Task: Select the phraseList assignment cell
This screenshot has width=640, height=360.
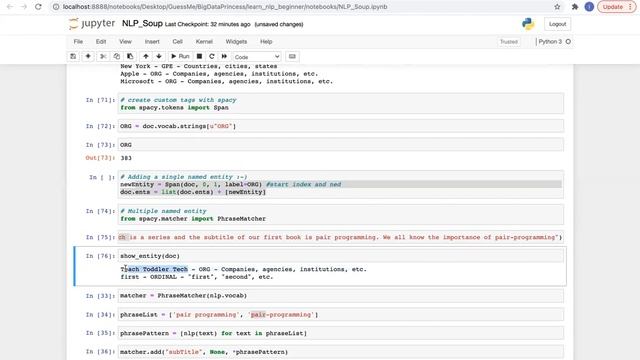Action: click(341, 314)
